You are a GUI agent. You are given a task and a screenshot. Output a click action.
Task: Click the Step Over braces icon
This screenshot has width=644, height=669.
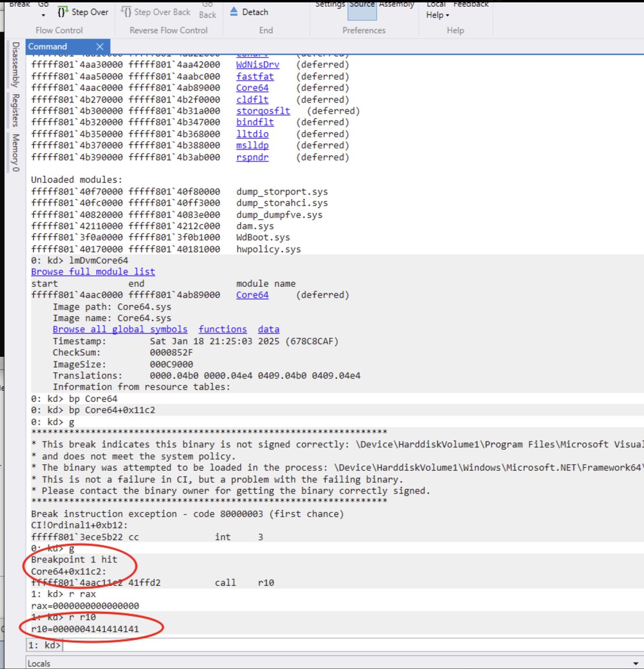(62, 12)
